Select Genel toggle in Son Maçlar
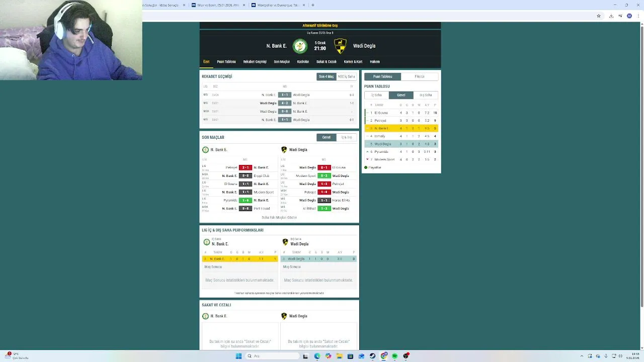The height and width of the screenshot is (362, 644). coord(326,137)
